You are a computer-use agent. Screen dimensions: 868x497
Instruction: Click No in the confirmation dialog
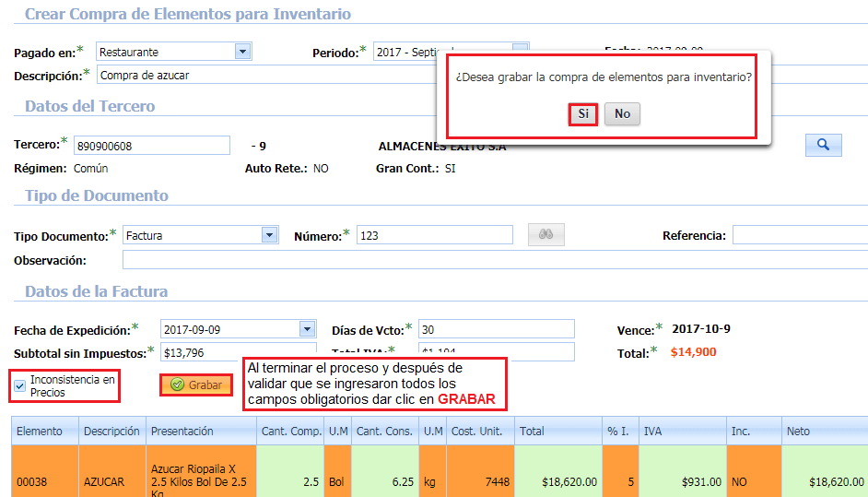622,114
